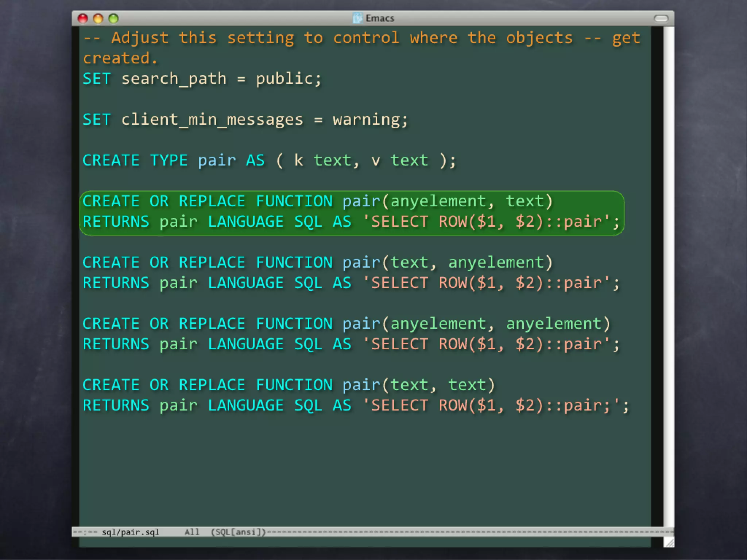Click the sql/pair.sql buffer name in mode line
The image size is (747, 560).
tap(130, 532)
